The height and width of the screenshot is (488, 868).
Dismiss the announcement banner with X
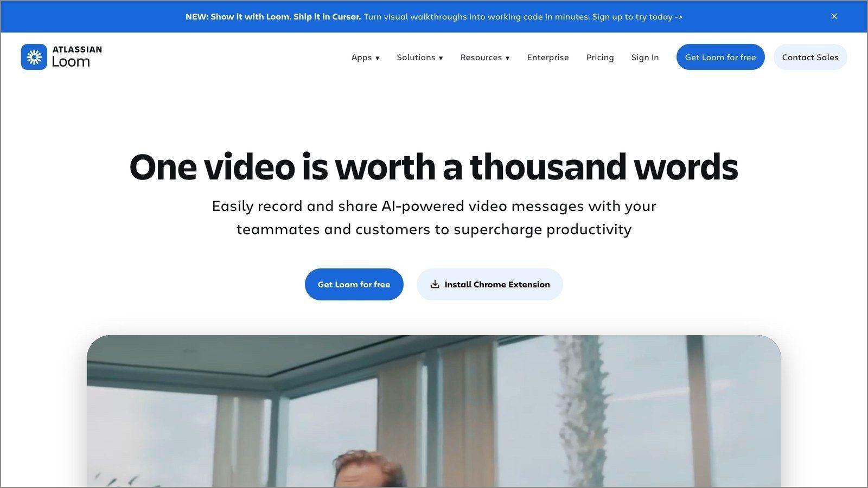(834, 16)
